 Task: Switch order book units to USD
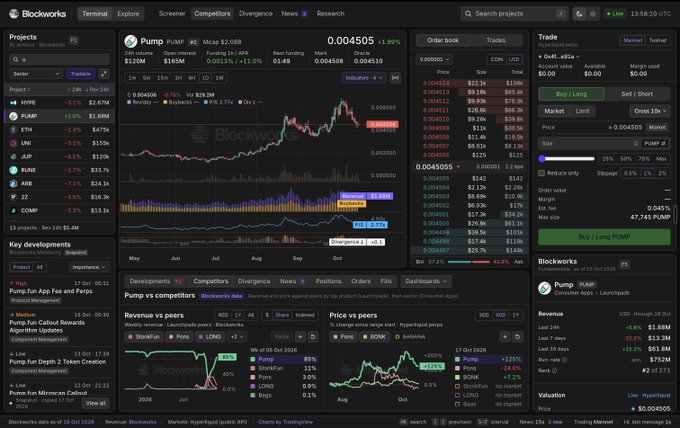pyautogui.click(x=514, y=59)
